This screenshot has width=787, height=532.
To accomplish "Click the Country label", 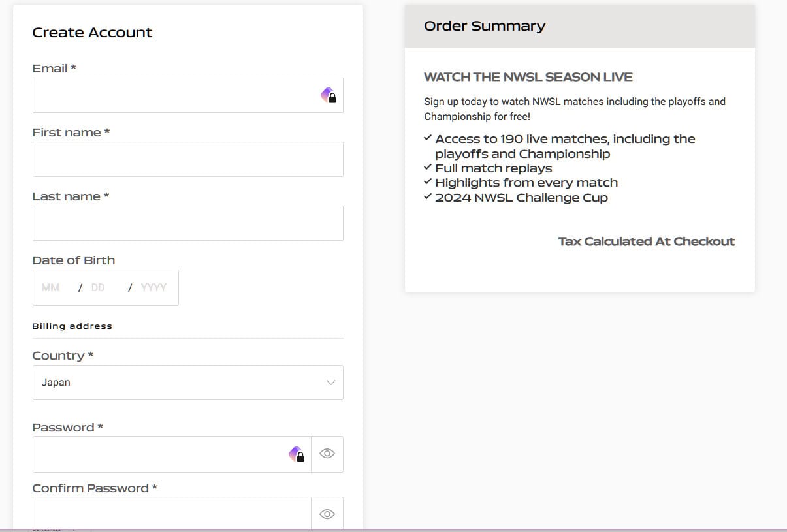I will point(63,356).
